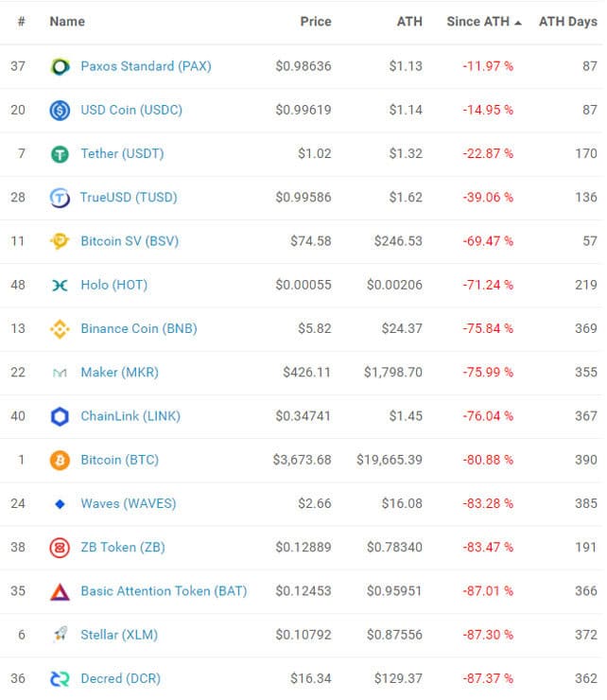Click the TrueUSD coin icon
Screen dimensions: 607x700
60,198
